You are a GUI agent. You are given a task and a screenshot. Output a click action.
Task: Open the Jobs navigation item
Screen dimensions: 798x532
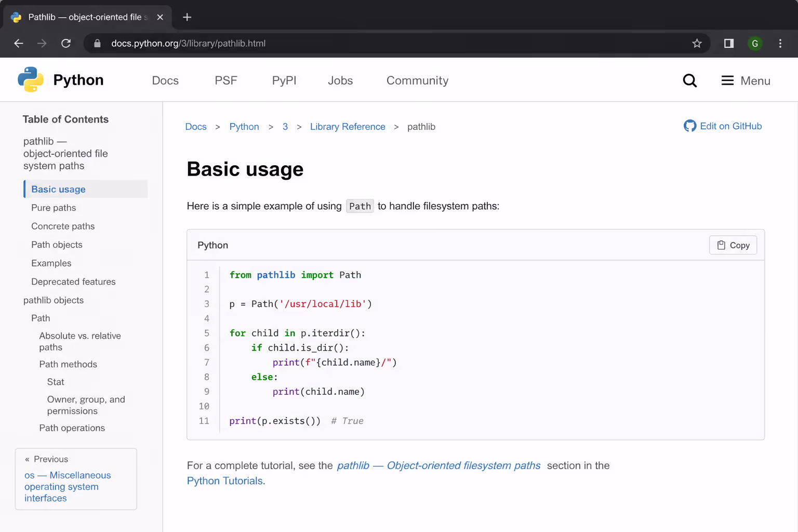click(340, 81)
